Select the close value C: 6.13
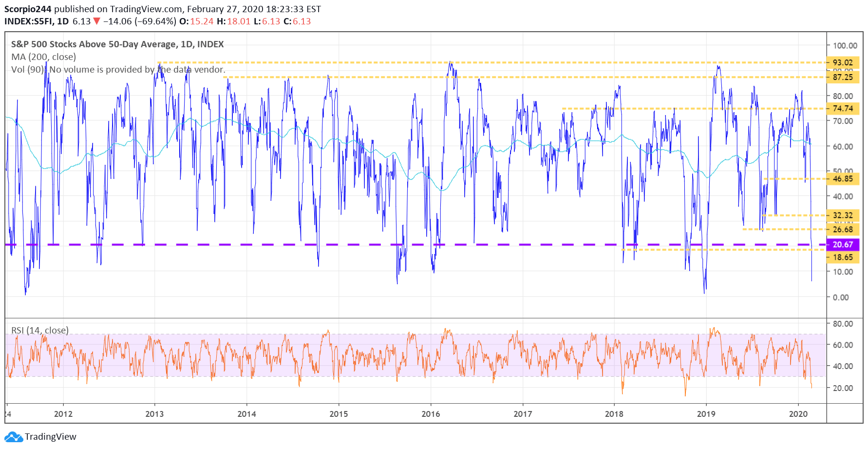This screenshot has width=868, height=450. point(297,21)
